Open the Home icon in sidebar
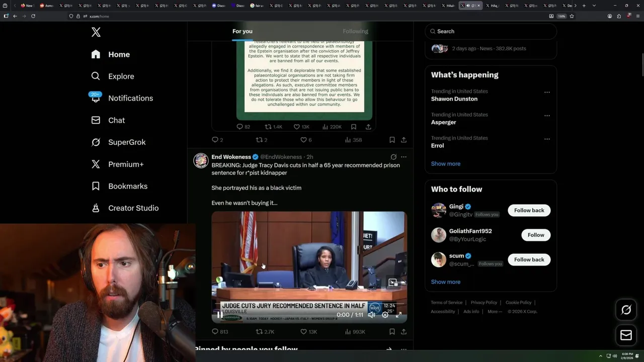This screenshot has height=362, width=644. pos(96,54)
